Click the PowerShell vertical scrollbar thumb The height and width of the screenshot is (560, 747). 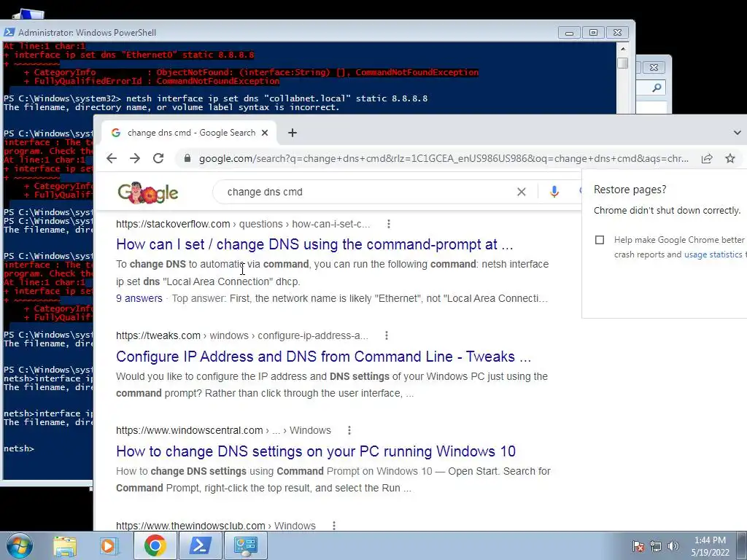(x=623, y=63)
